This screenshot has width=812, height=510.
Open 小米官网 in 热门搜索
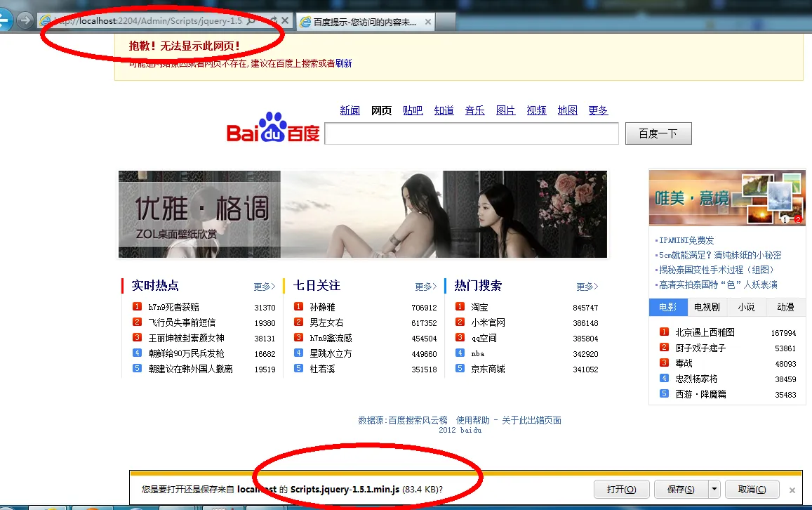488,323
